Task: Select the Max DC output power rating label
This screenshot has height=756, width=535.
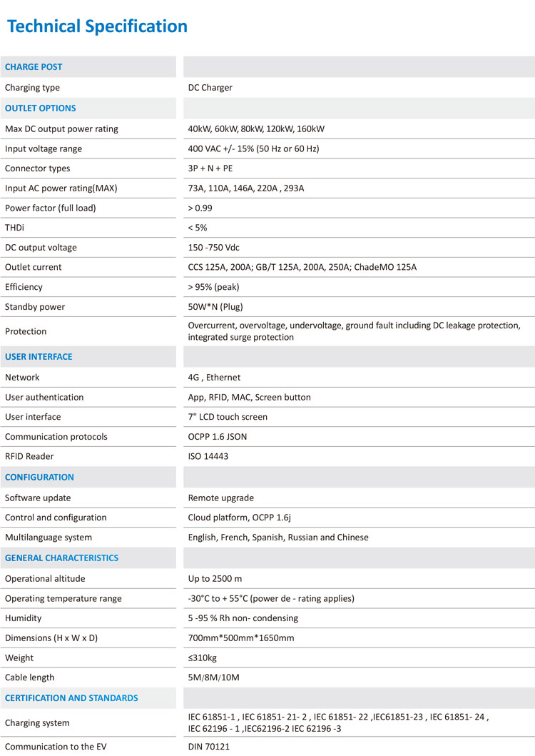Action: click(61, 129)
